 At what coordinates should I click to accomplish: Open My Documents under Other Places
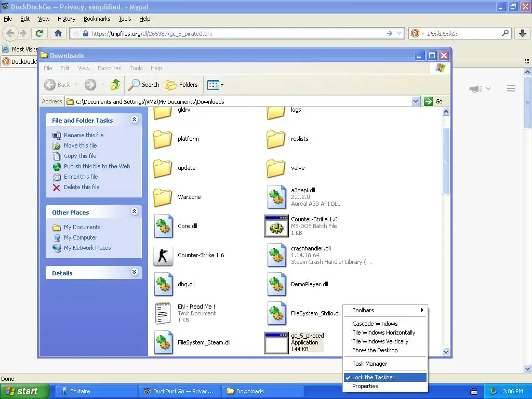(82, 227)
